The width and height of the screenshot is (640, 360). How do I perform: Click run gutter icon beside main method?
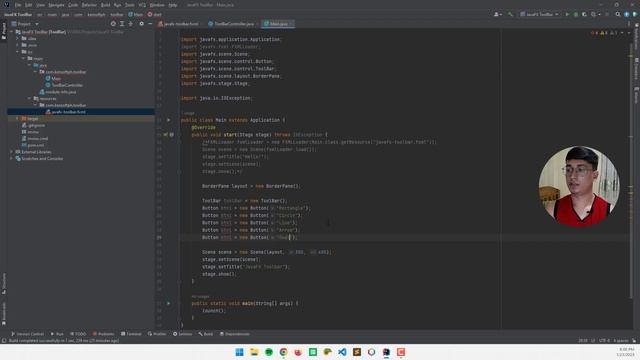coord(168,303)
